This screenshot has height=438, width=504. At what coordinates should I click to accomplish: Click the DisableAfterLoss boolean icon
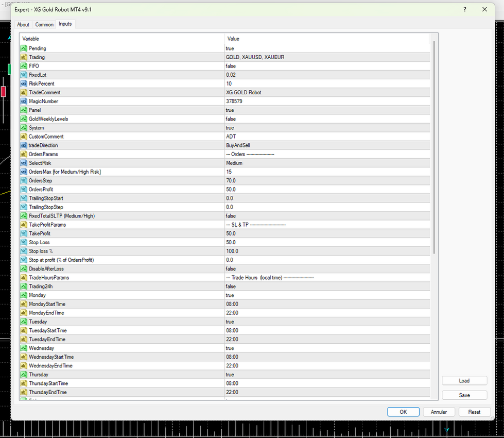(24, 268)
